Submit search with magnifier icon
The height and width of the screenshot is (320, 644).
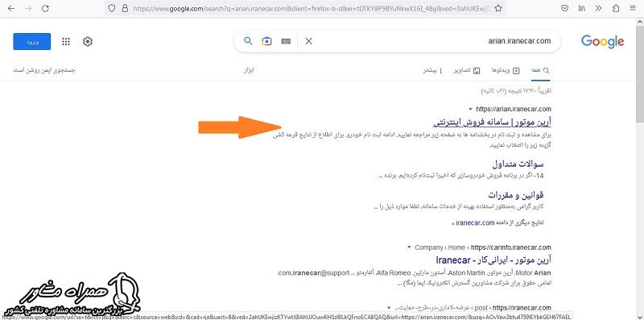tap(248, 41)
